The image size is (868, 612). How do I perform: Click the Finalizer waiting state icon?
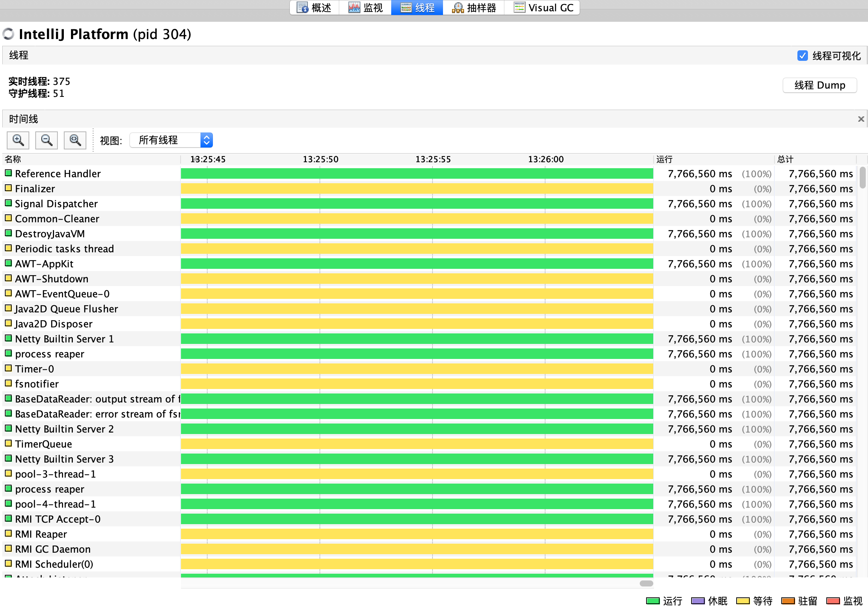(x=8, y=188)
